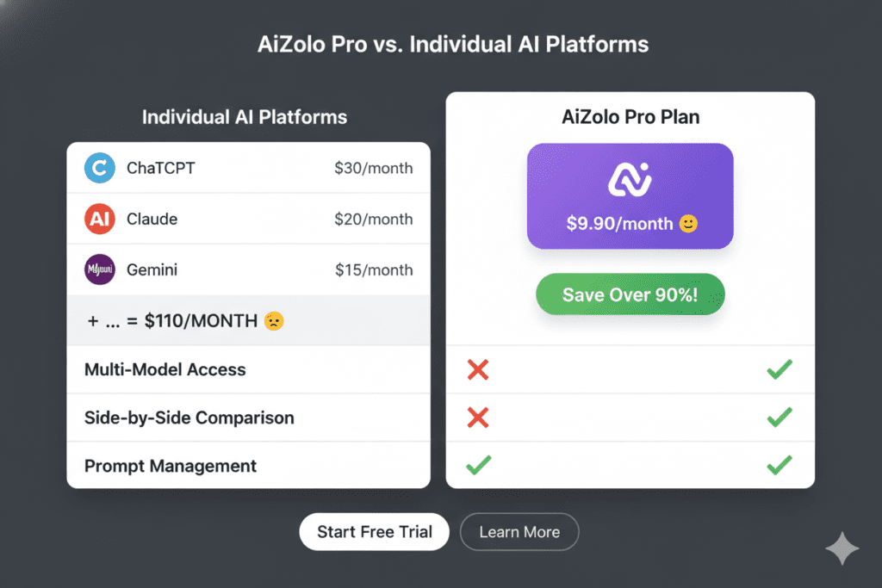Click the Start Free Trial button
882x588 pixels.
click(374, 532)
